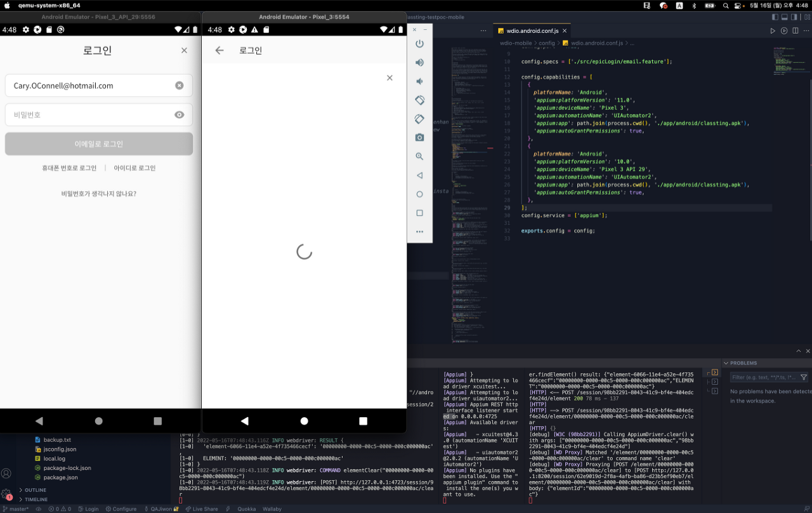The height and width of the screenshot is (513, 812).
Task: Click emulator toolbar back triangle
Action: point(419,175)
